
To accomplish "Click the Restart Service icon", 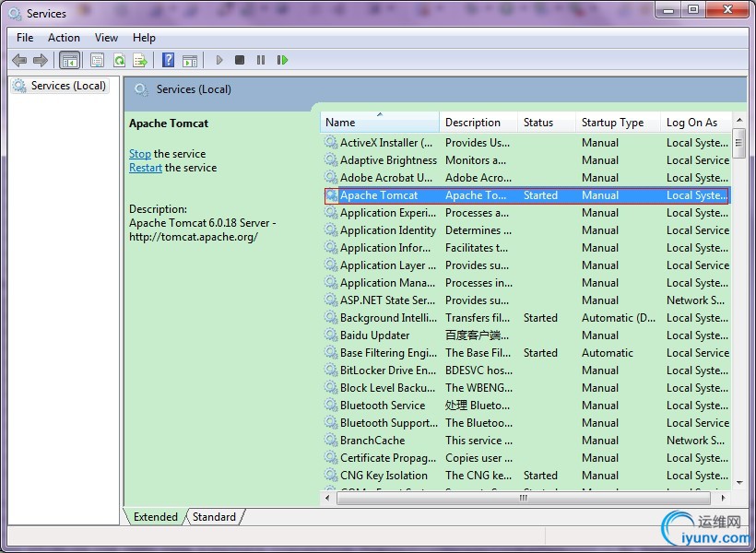I will click(x=282, y=60).
